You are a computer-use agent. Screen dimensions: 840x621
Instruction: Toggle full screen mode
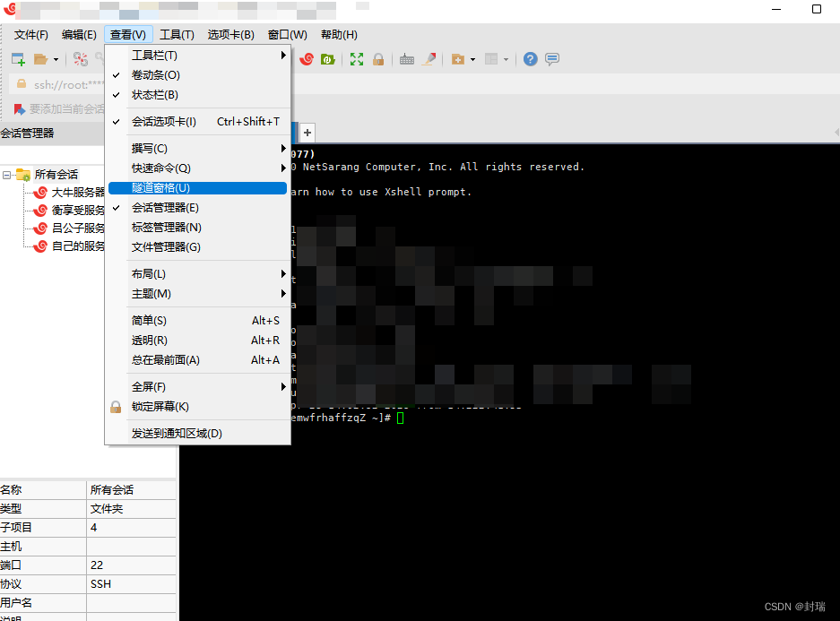[x=356, y=59]
